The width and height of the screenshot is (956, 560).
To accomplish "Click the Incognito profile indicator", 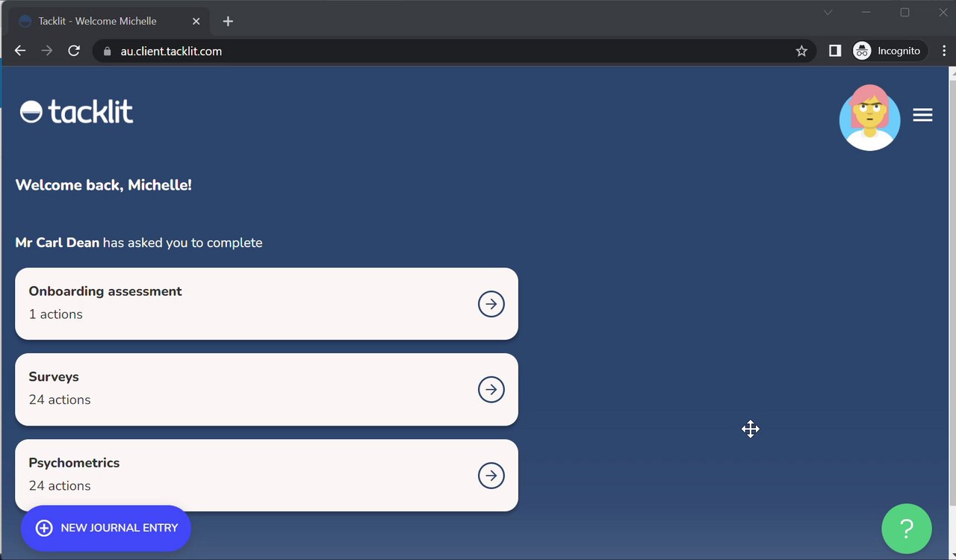I will (x=889, y=51).
